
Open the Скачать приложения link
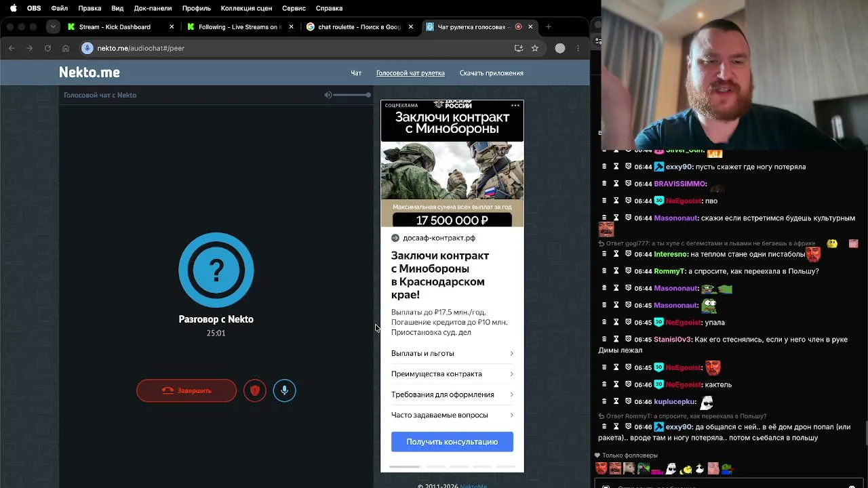coord(492,73)
